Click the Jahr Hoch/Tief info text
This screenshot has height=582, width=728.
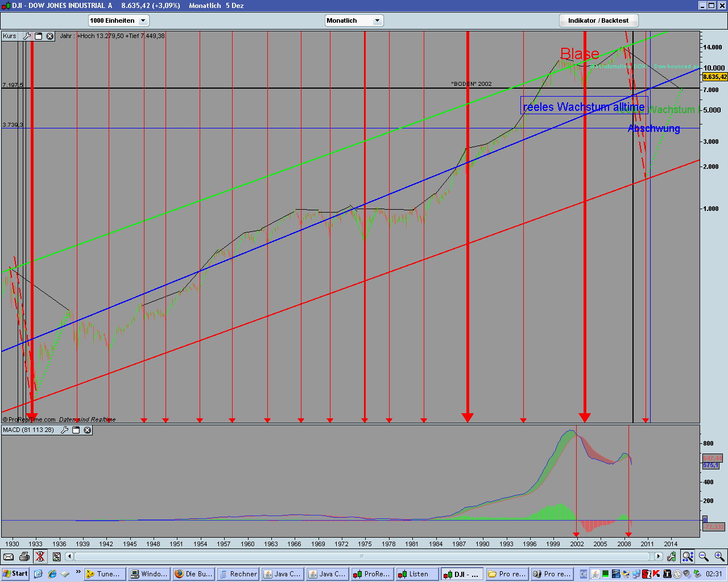[112, 36]
